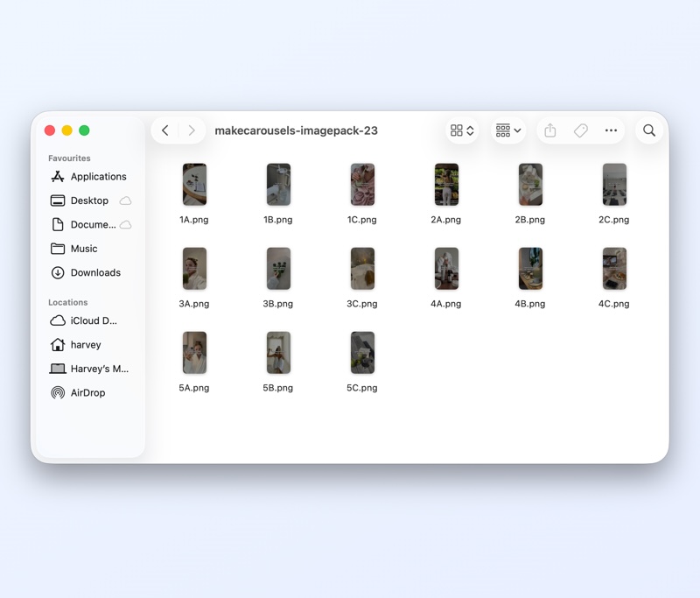Open the icon view switcher dropdown
The image size is (700, 598).
point(462,130)
